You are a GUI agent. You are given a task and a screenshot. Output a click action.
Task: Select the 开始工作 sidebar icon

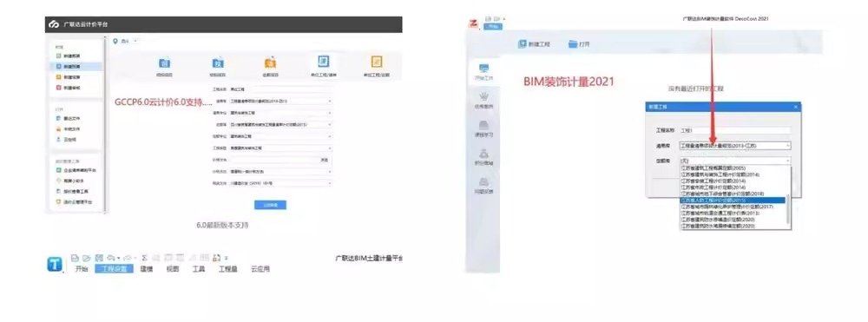tap(483, 69)
